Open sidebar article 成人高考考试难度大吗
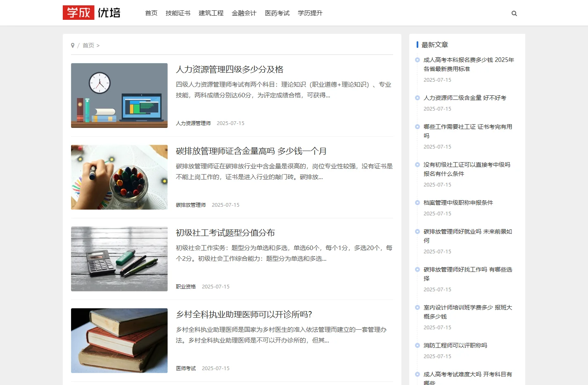The height and width of the screenshot is (385, 588). [x=468, y=378]
